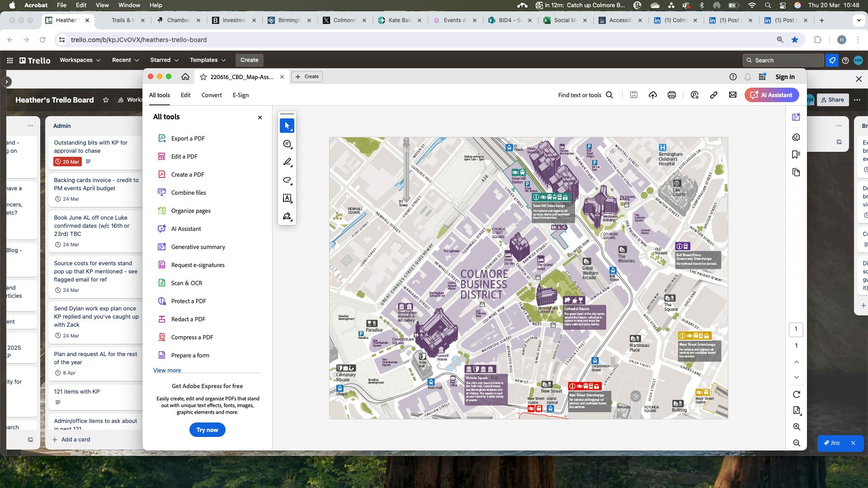The image size is (868, 488).
Task: Click the rotate page clockwise icon
Action: [797, 394]
